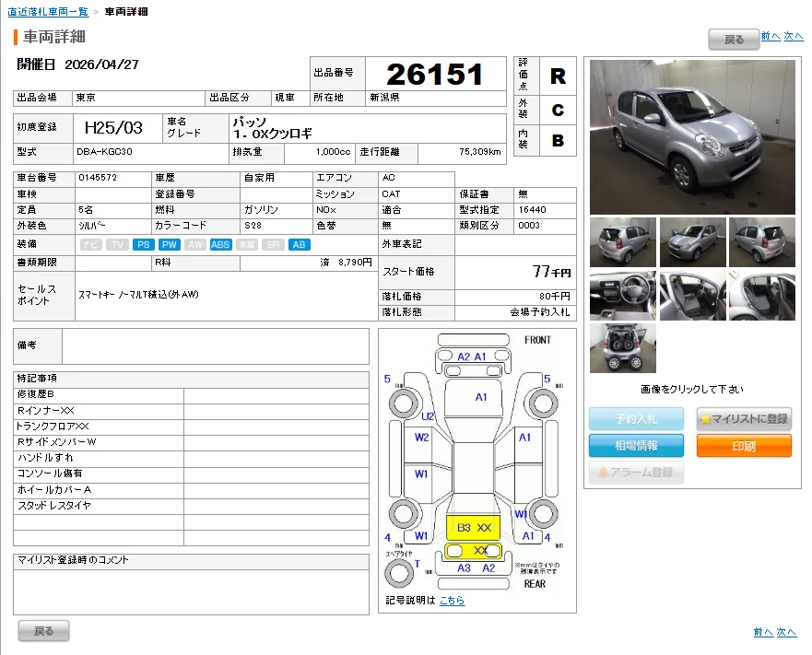812x655 pixels.
Task: Click the mileage value 75,309km
Action: pyautogui.click(x=480, y=152)
